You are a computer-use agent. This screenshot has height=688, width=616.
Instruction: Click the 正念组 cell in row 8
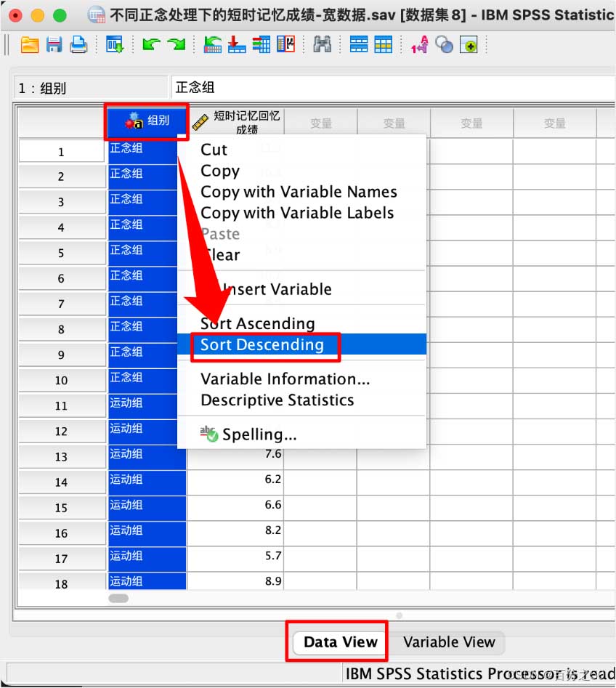coord(143,330)
